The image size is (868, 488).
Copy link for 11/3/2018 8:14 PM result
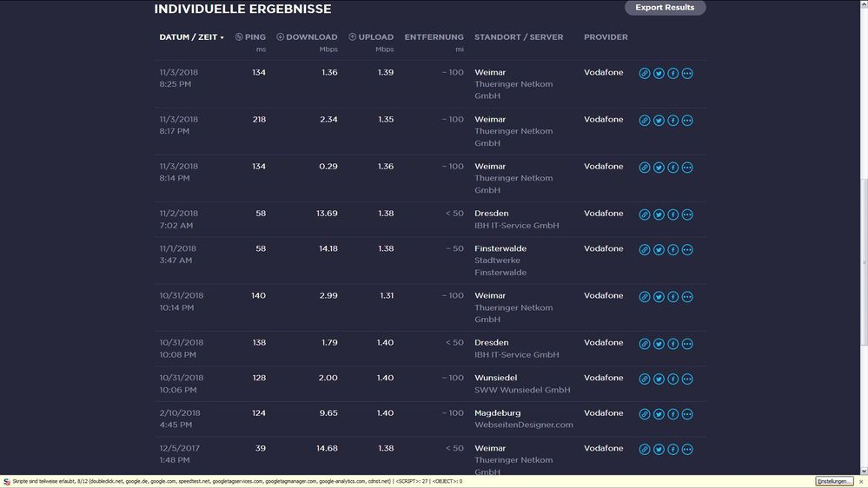(645, 167)
